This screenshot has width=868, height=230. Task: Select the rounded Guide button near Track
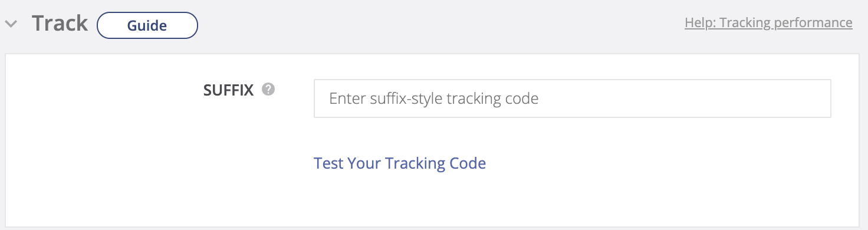click(x=147, y=25)
